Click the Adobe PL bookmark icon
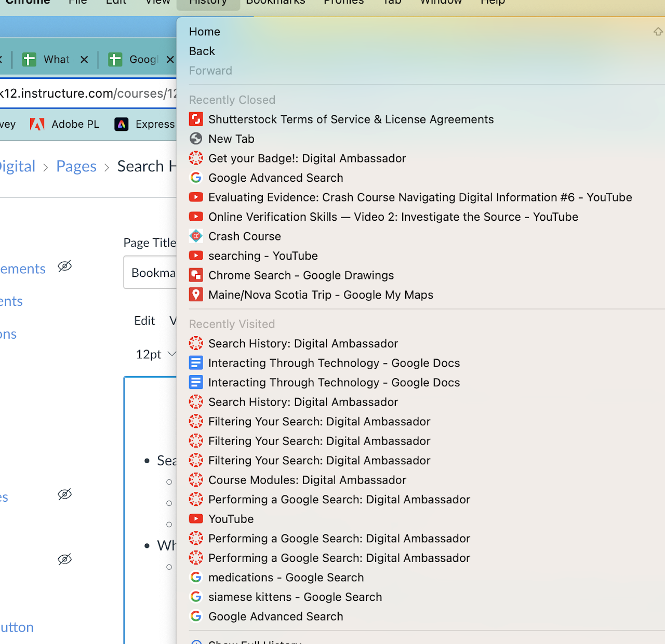Screen dimensions: 665x644 [37, 124]
